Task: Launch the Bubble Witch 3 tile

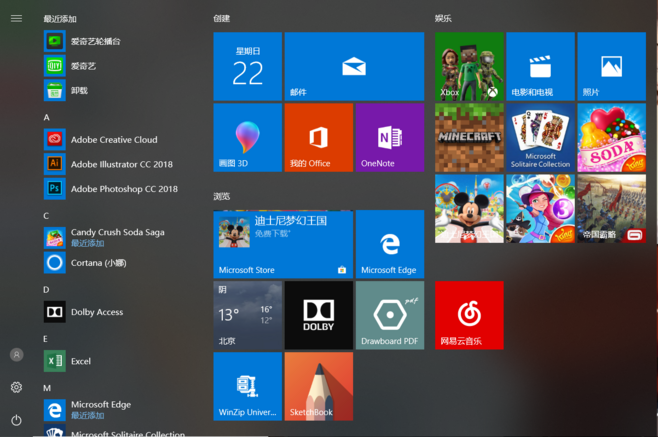Action: 540,209
